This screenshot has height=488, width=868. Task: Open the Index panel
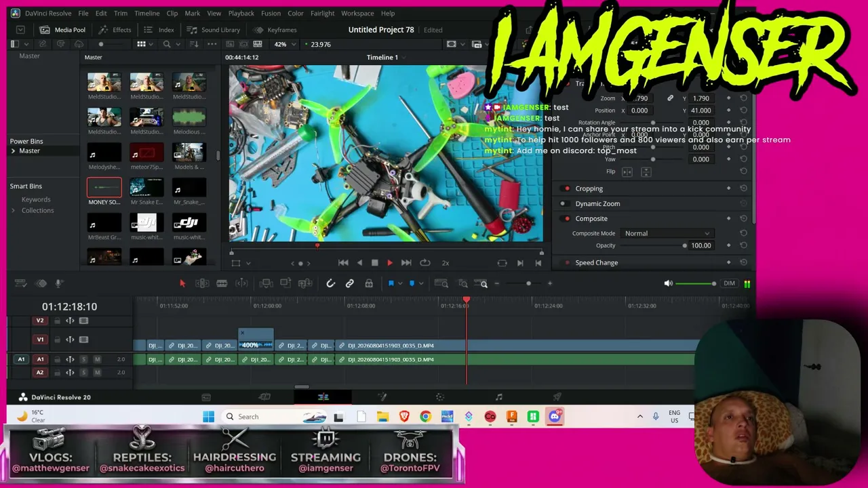coord(159,30)
